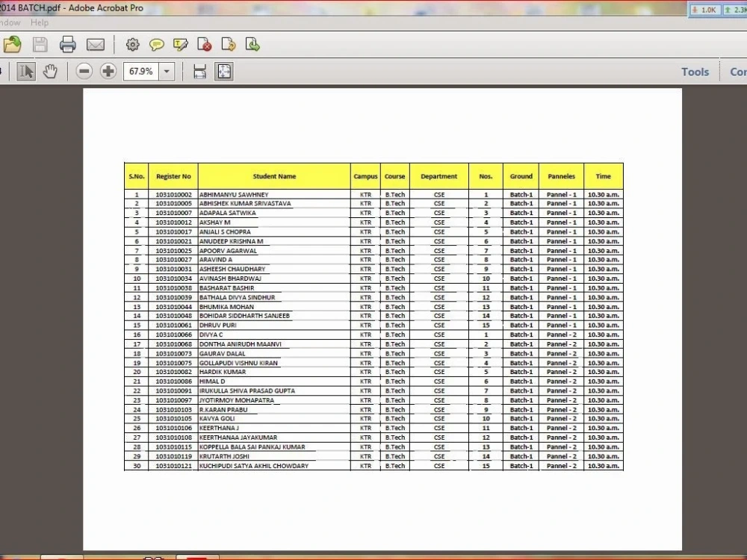Click register number 1031010007
The height and width of the screenshot is (560, 747).
pyautogui.click(x=173, y=213)
